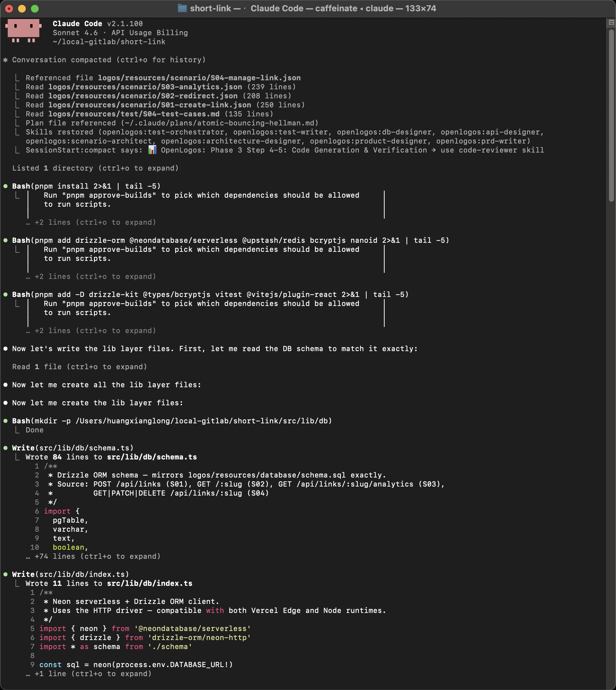This screenshot has width=616, height=690.
Task: Click the green dot beside Write schema.ts entry
Action: click(x=6, y=448)
